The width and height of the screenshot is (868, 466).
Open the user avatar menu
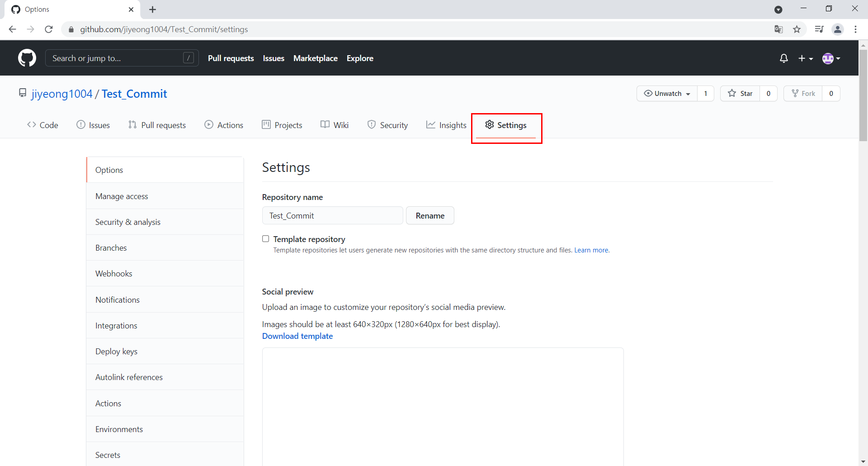click(x=831, y=58)
